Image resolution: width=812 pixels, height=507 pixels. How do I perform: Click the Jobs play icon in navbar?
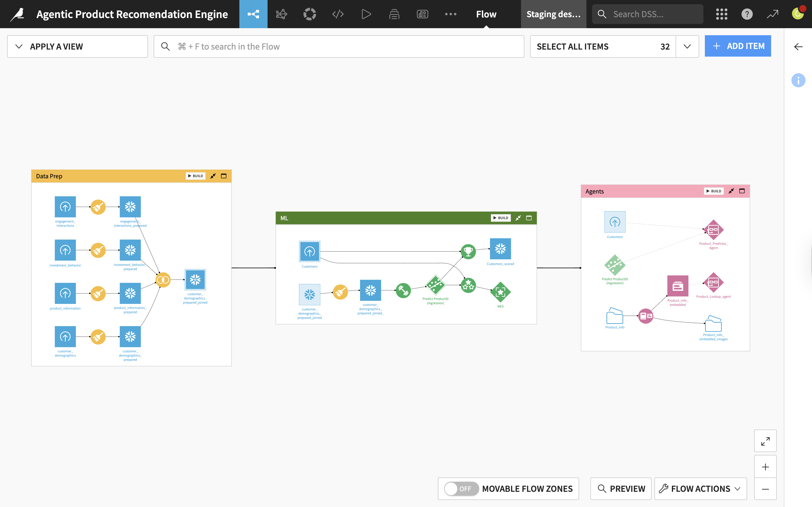pos(366,14)
